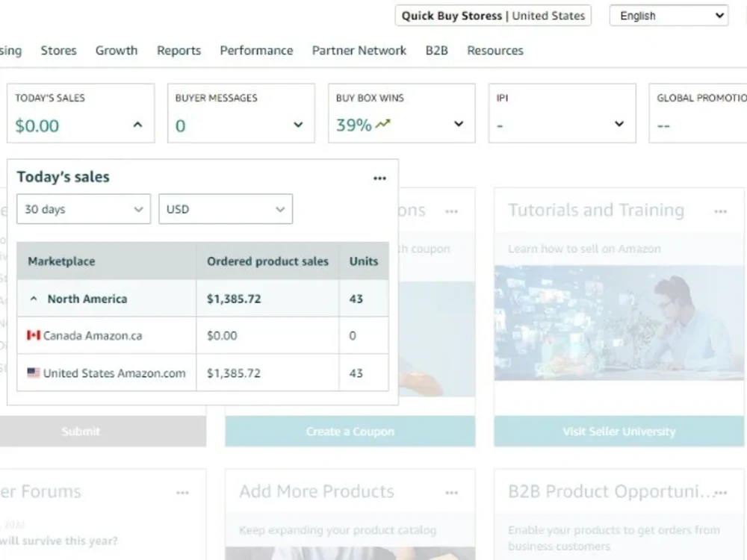Click the Ordered product sales column header
Screen dimensions: 747x560
(x=267, y=261)
